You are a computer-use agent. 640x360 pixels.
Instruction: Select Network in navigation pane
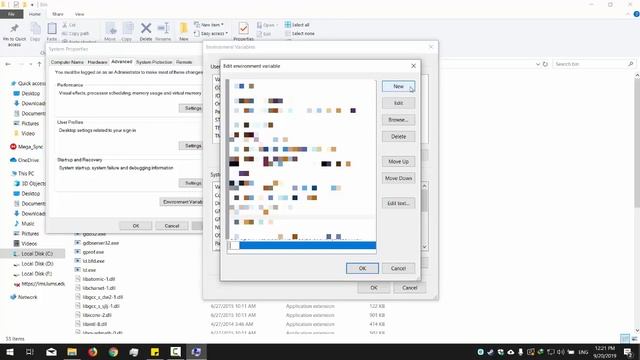point(24,297)
